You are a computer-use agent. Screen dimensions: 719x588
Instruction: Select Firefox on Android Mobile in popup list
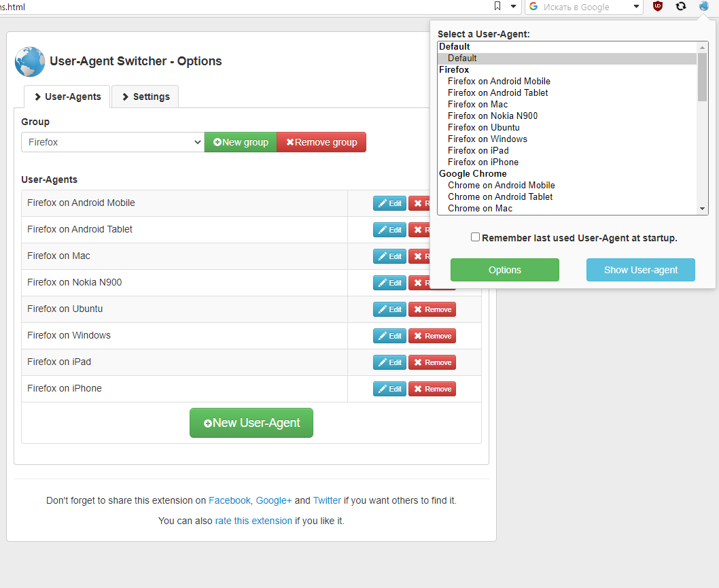pyautogui.click(x=567, y=81)
